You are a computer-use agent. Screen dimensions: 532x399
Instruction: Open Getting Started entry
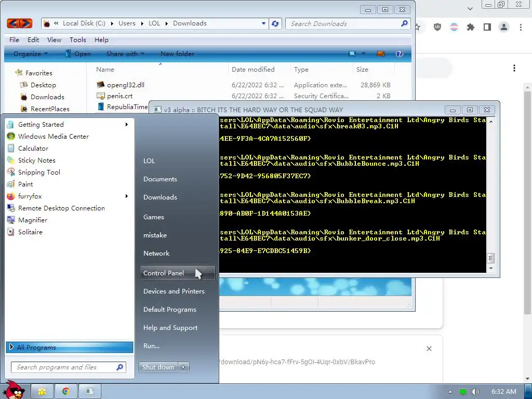tap(41, 125)
